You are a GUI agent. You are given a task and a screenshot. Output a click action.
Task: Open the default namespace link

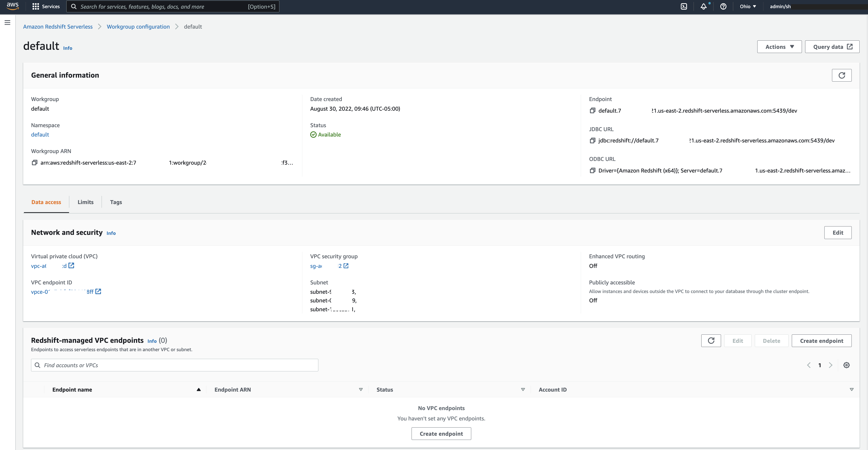40,134
